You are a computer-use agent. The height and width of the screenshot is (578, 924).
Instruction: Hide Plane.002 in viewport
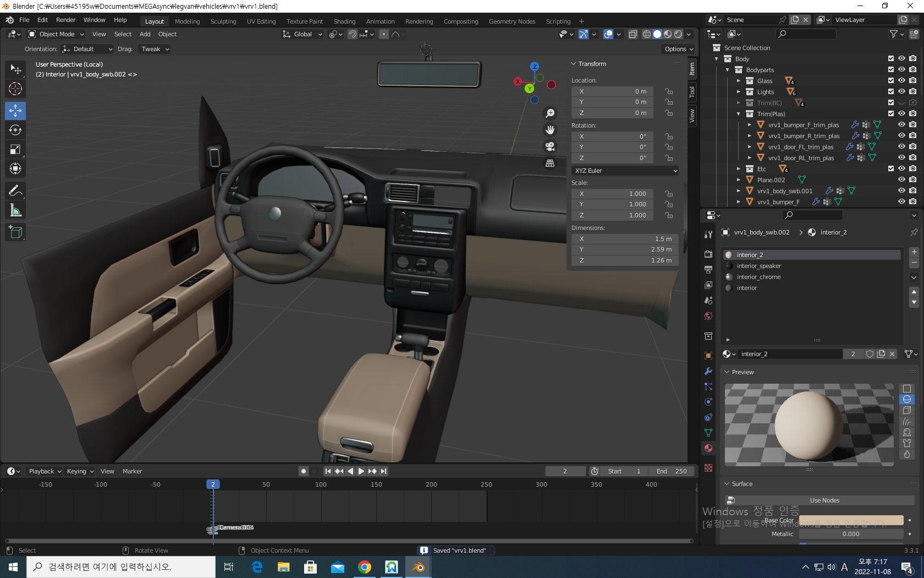point(901,180)
